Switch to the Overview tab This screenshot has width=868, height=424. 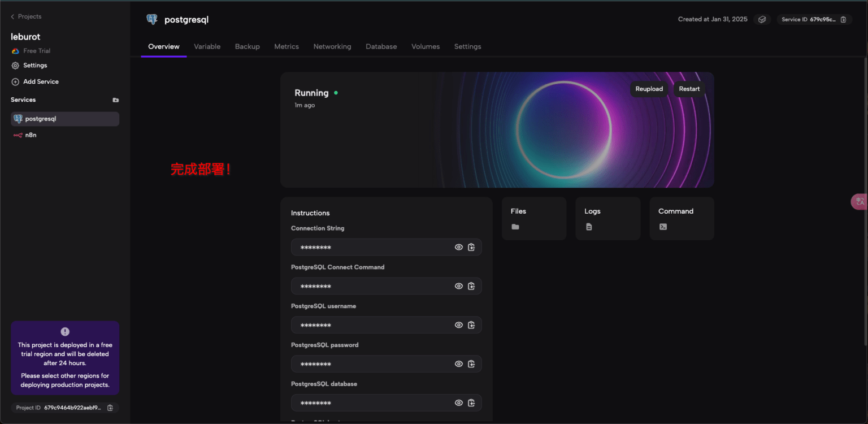tap(164, 46)
